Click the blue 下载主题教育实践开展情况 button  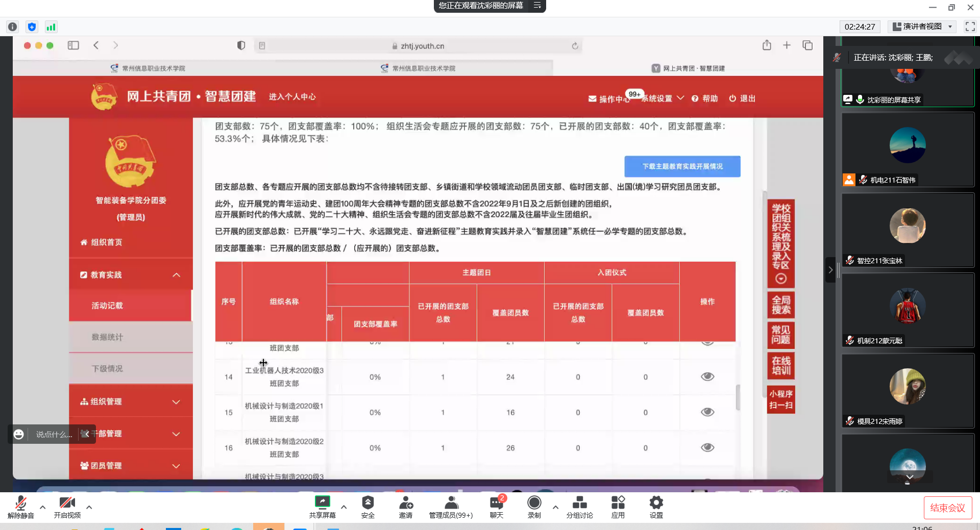(682, 166)
